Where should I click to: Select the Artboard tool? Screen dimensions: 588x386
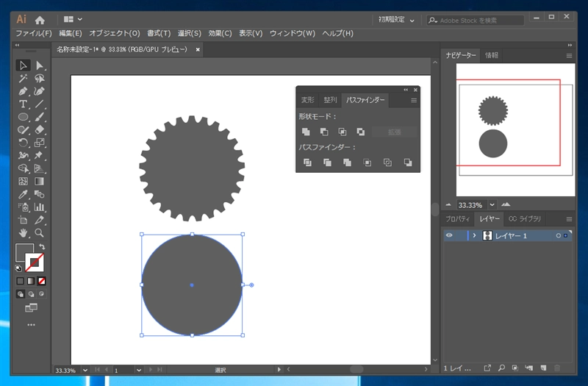click(x=24, y=220)
